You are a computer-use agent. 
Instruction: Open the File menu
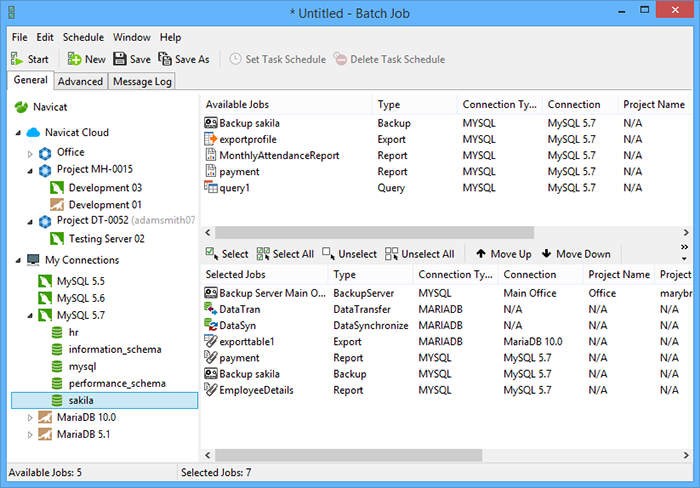click(x=20, y=38)
